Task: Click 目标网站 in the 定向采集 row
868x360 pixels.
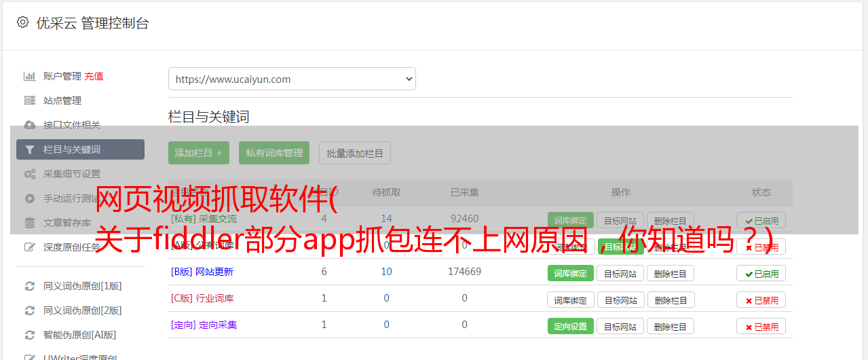Action: click(x=620, y=326)
